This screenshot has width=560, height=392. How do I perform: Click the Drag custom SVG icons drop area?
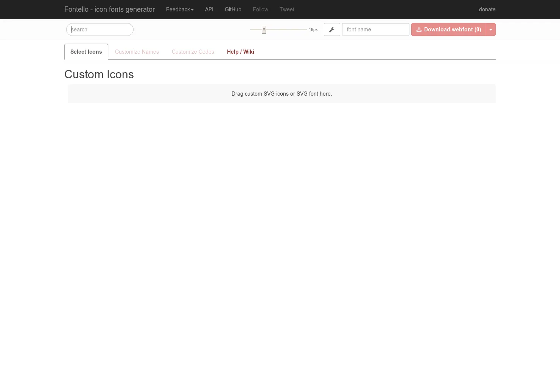282,94
